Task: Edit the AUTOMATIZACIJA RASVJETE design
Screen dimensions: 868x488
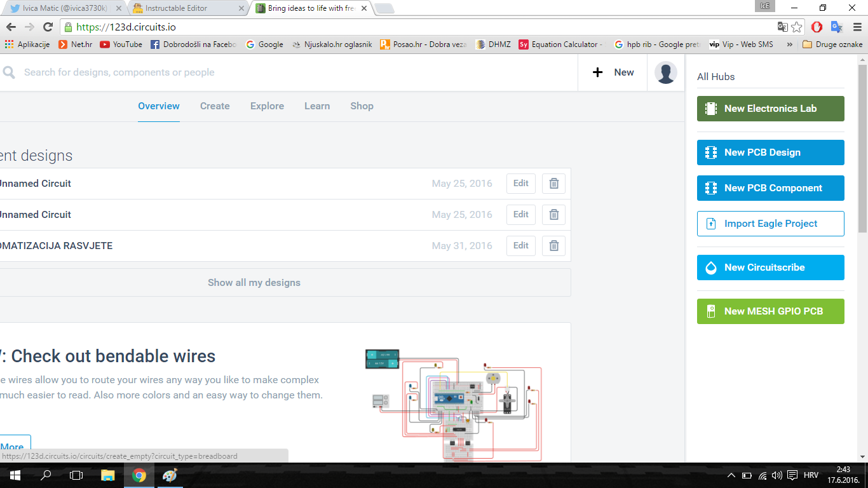Action: [521, 246]
